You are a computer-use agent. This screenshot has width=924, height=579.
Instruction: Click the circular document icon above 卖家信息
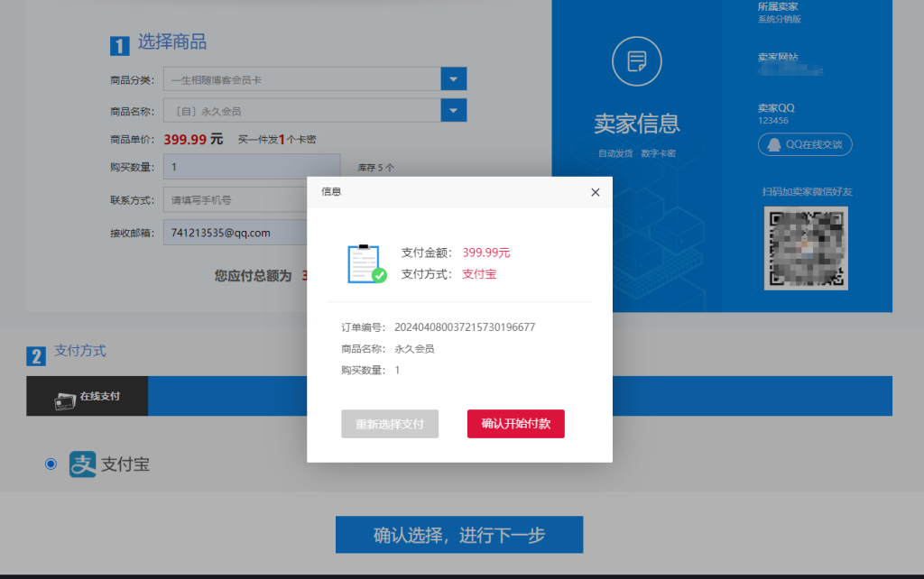[x=636, y=61]
